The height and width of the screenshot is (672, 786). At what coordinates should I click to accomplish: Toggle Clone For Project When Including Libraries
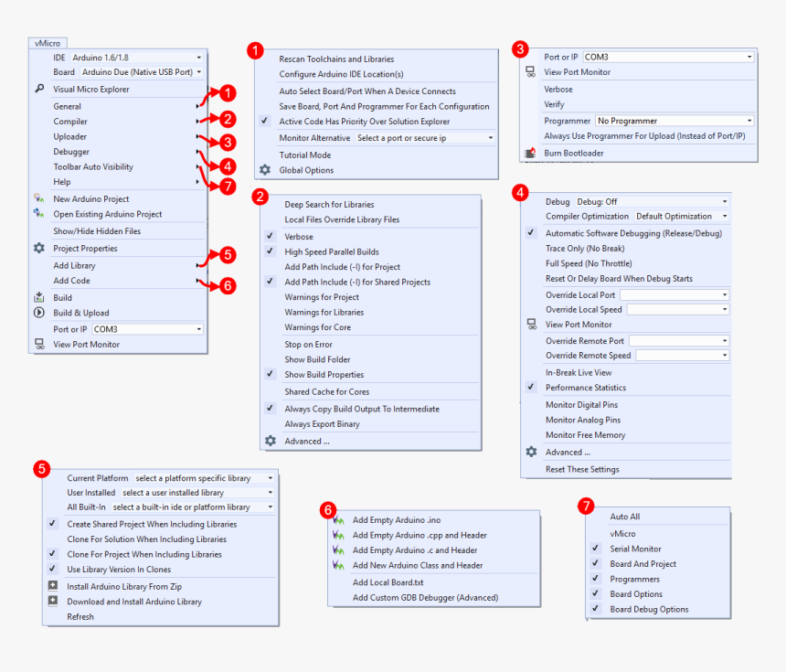[52, 553]
